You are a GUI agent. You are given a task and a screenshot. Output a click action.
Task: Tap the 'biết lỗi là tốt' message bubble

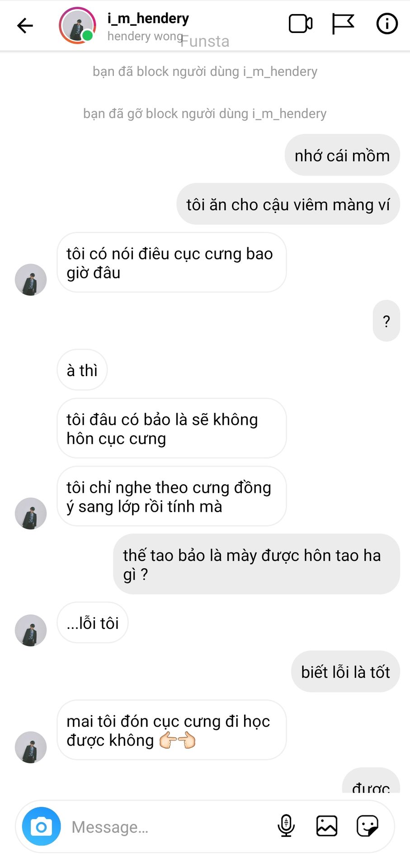pyautogui.click(x=345, y=671)
